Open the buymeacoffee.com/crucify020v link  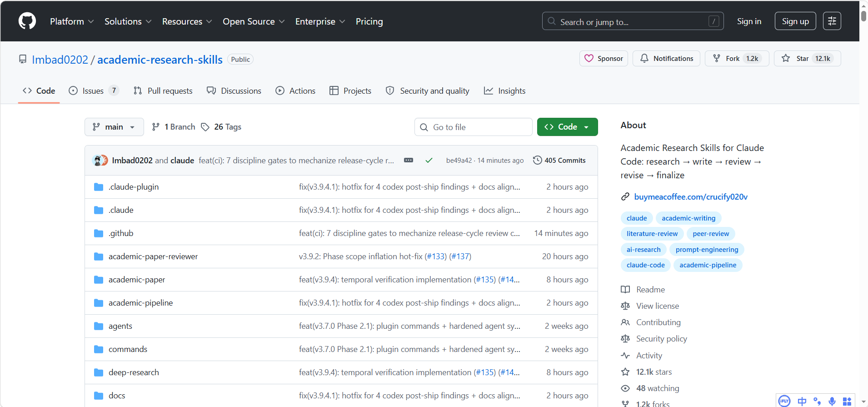[x=691, y=196]
